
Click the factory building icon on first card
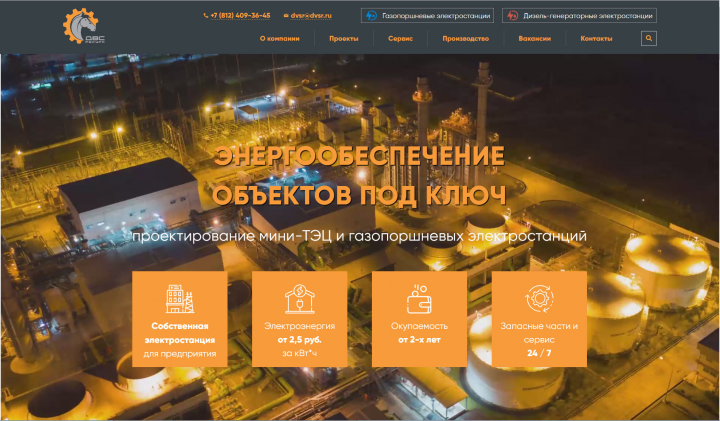pos(180,298)
